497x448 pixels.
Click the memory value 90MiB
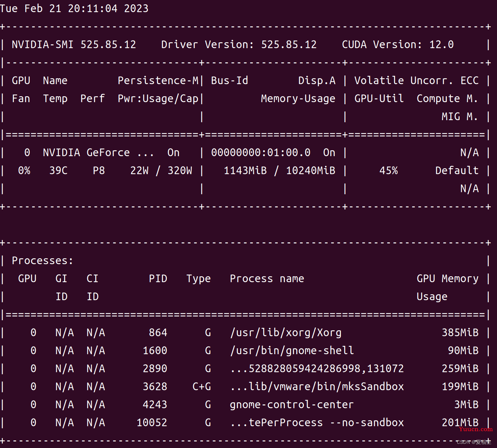coord(463,350)
